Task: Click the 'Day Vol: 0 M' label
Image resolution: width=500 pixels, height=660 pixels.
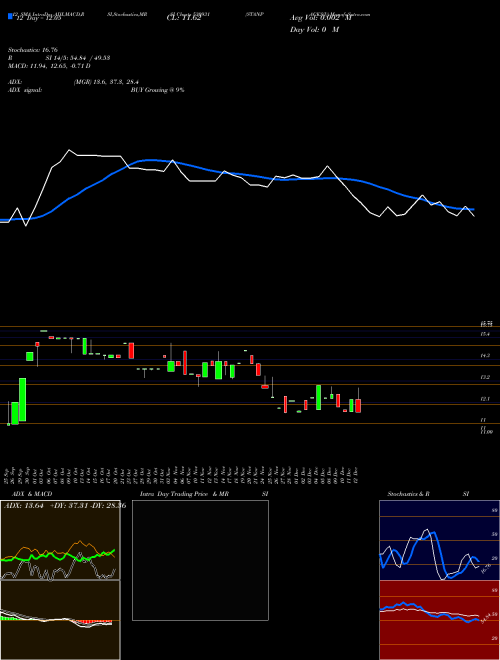Action: (x=314, y=30)
